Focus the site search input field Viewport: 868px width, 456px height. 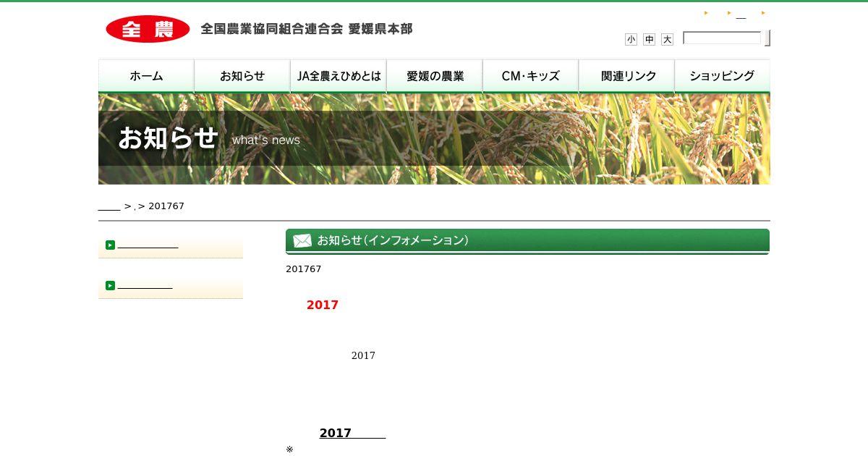[x=722, y=38]
